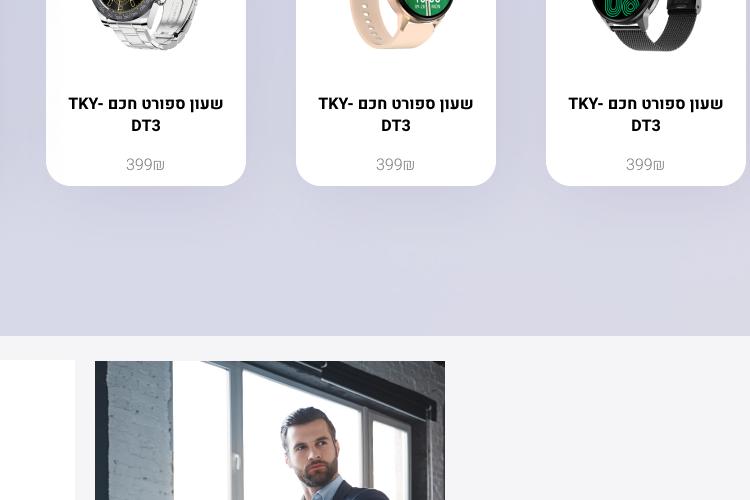Click the pink watch's product title
750x500 pixels.
click(396, 114)
